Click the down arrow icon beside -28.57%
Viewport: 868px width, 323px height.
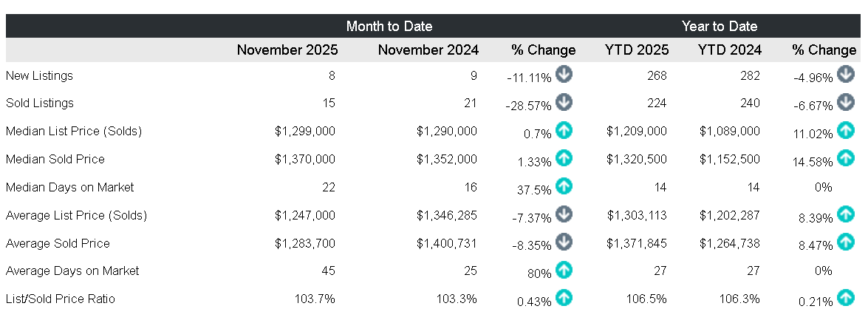(564, 102)
